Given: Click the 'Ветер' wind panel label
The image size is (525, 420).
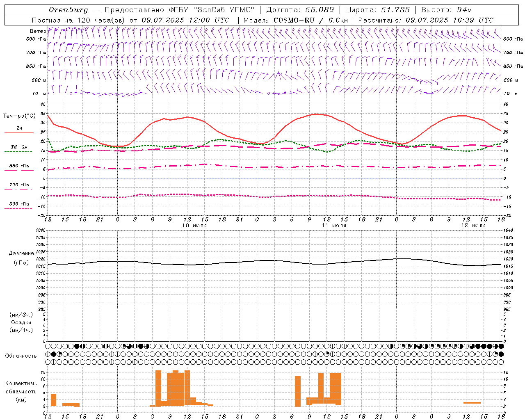Looking at the screenshot, I should [x=38, y=31].
